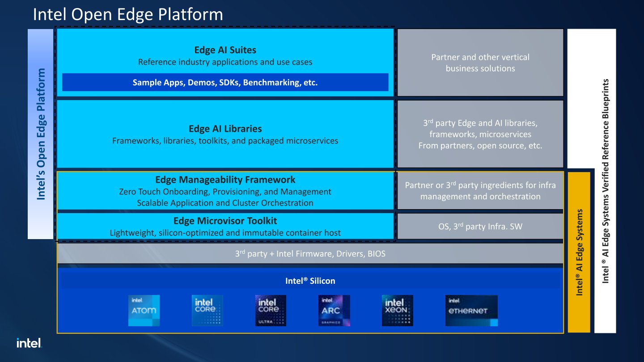Click the Partner and other vertical solutions box
644x362 pixels.
point(480,63)
